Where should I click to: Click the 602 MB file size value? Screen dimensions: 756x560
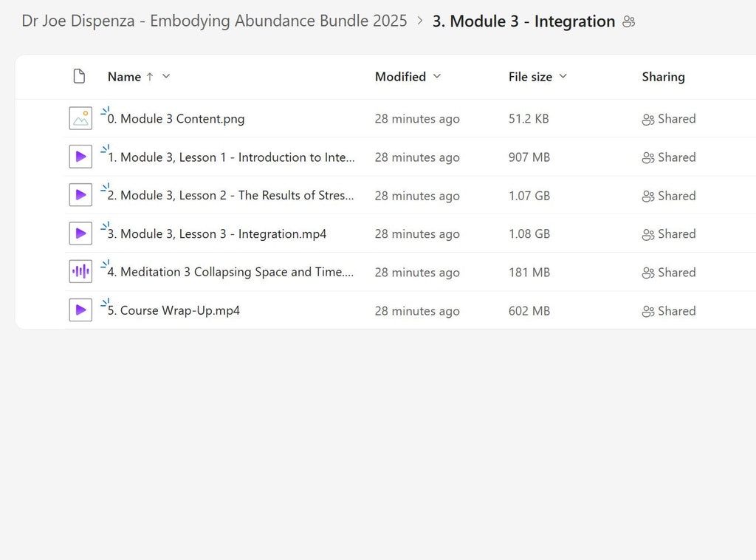tap(529, 311)
